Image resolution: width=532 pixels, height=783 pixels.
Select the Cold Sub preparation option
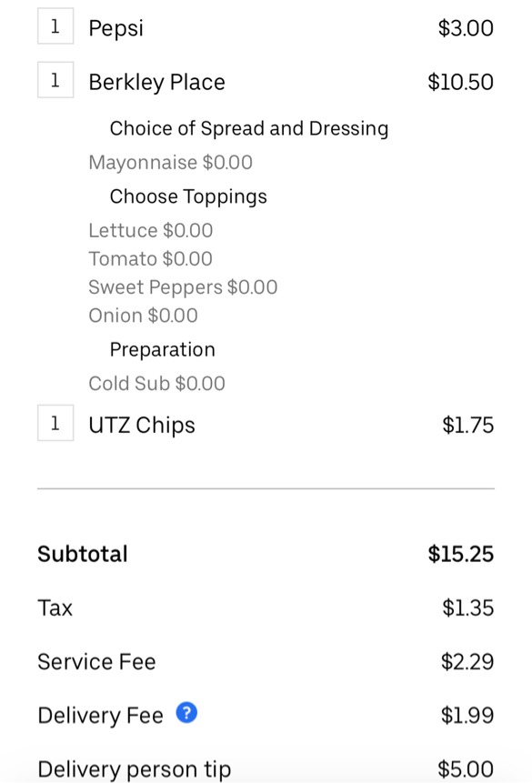click(156, 383)
